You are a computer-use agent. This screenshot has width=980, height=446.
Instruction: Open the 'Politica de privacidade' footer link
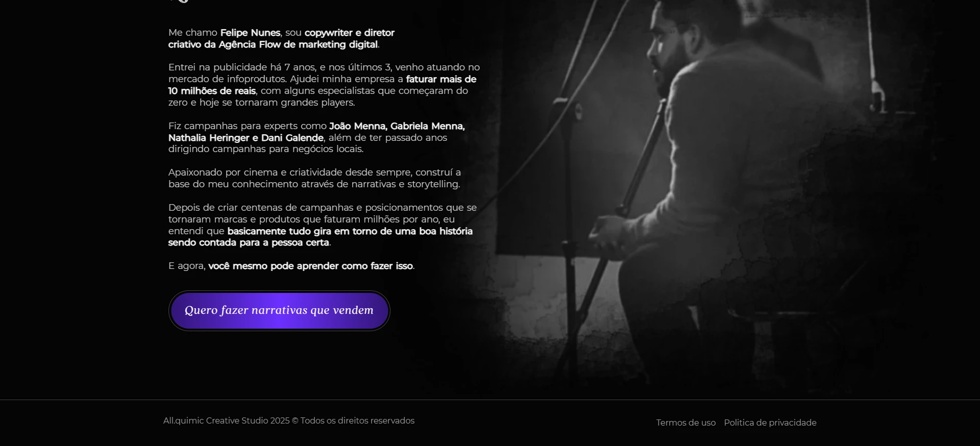tap(770, 423)
